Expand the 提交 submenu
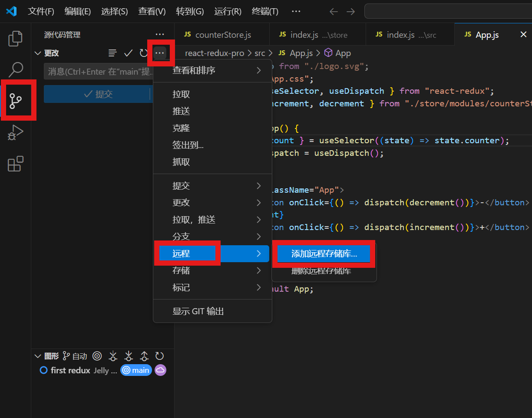Screen dimensions: 532x418 pyautogui.click(x=212, y=186)
